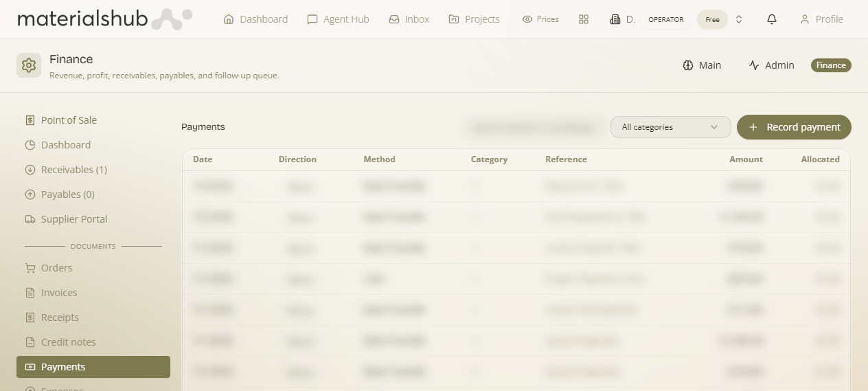The height and width of the screenshot is (391, 868).
Task: Click the OPERATOR role badge
Action: 665,19
